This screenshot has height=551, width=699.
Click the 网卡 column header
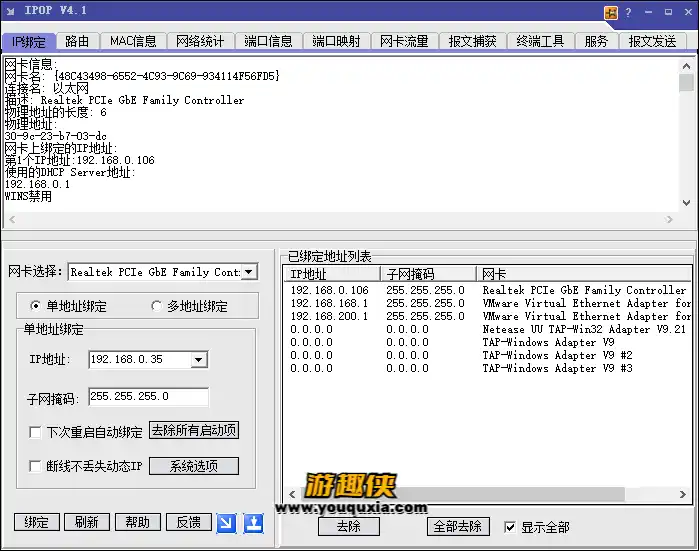[x=584, y=274]
